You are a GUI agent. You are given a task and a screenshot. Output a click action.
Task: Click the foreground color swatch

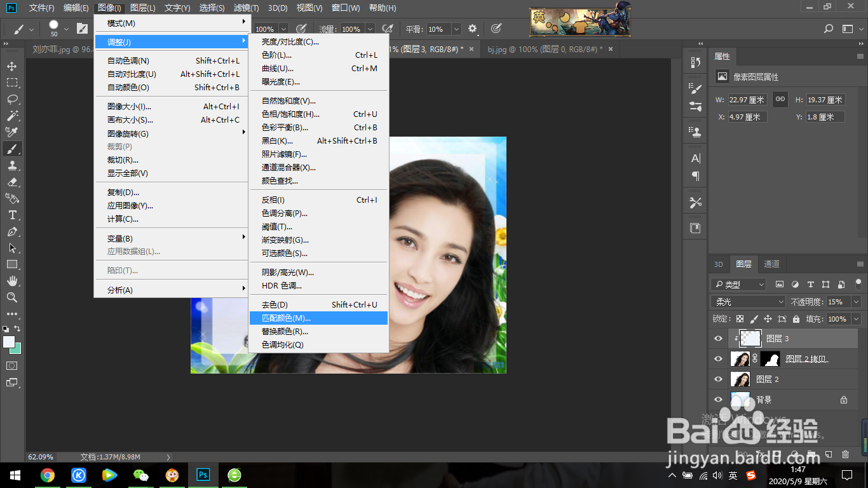click(x=8, y=342)
